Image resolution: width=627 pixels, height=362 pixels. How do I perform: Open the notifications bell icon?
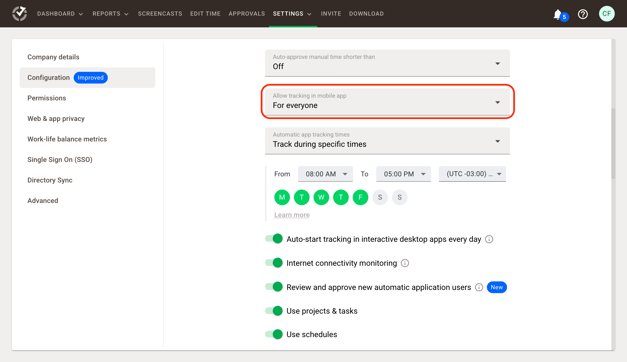(x=558, y=14)
